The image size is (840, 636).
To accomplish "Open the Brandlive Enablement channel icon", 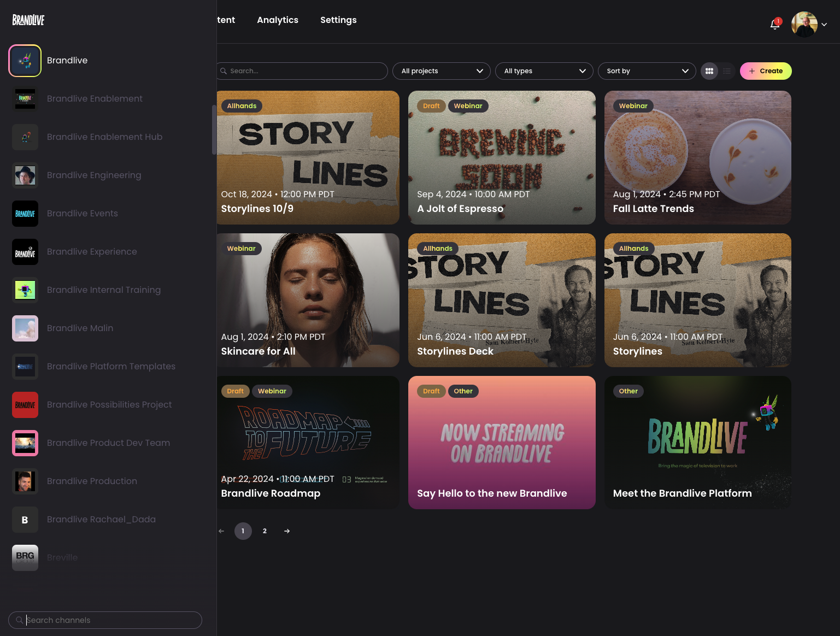I will click(x=25, y=99).
